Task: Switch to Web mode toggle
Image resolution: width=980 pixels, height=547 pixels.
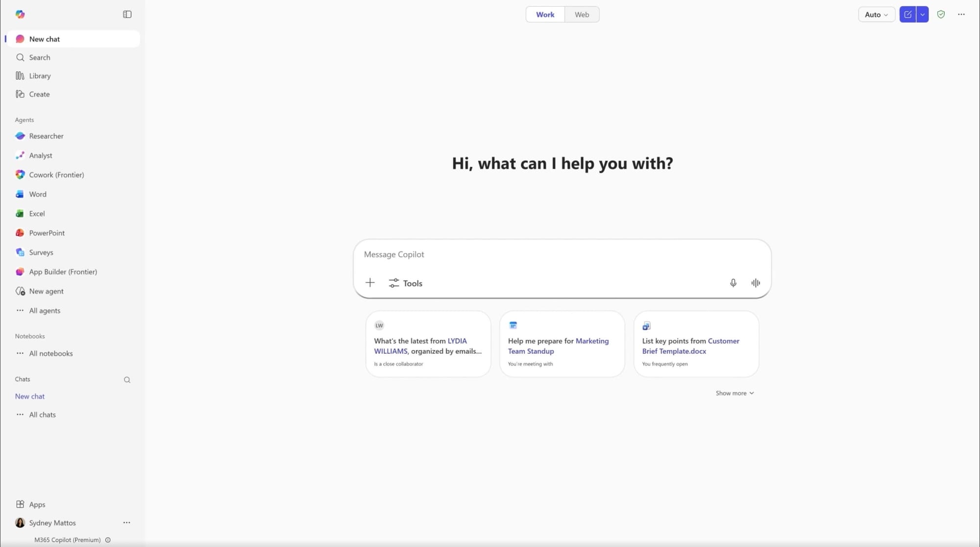Action: pos(582,14)
